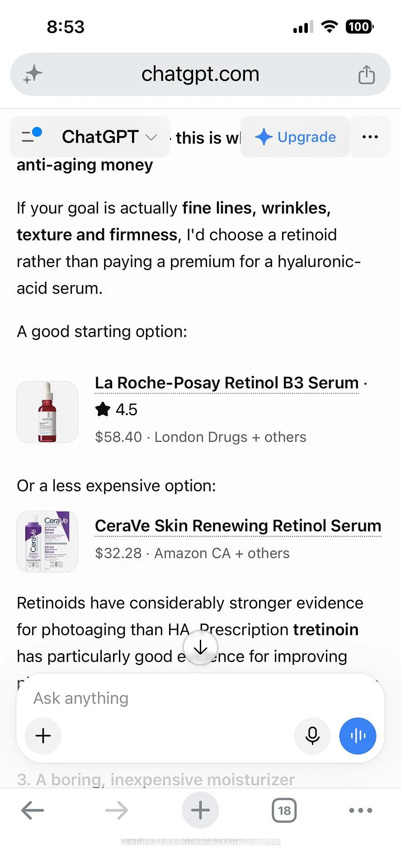Tap the plus attachment button in composer

[x=43, y=736]
